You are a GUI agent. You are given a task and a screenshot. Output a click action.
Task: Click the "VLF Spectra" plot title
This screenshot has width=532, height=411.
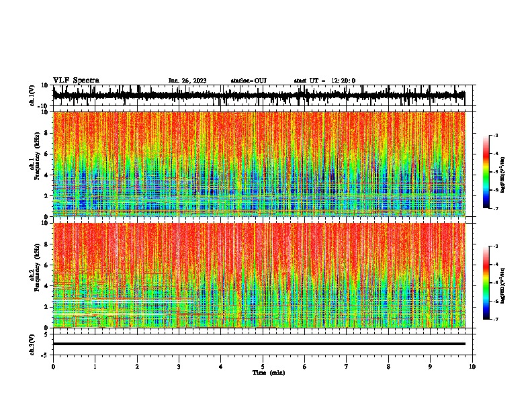click(x=76, y=81)
